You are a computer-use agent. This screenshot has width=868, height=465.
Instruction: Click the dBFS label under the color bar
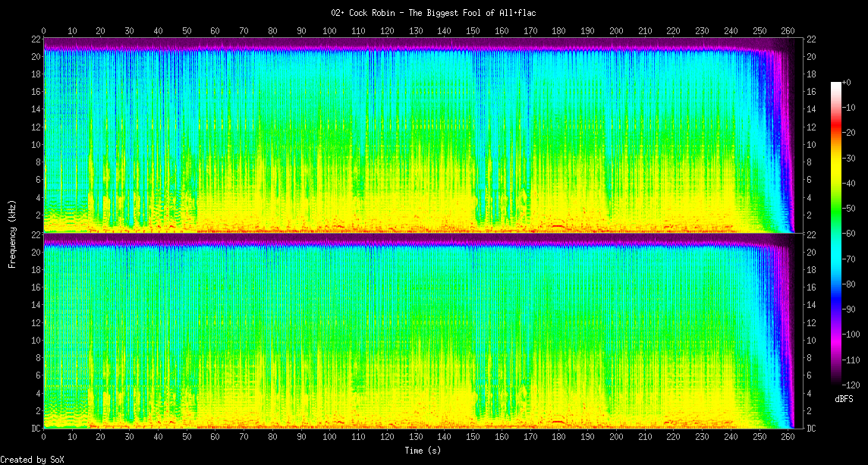[x=844, y=399]
